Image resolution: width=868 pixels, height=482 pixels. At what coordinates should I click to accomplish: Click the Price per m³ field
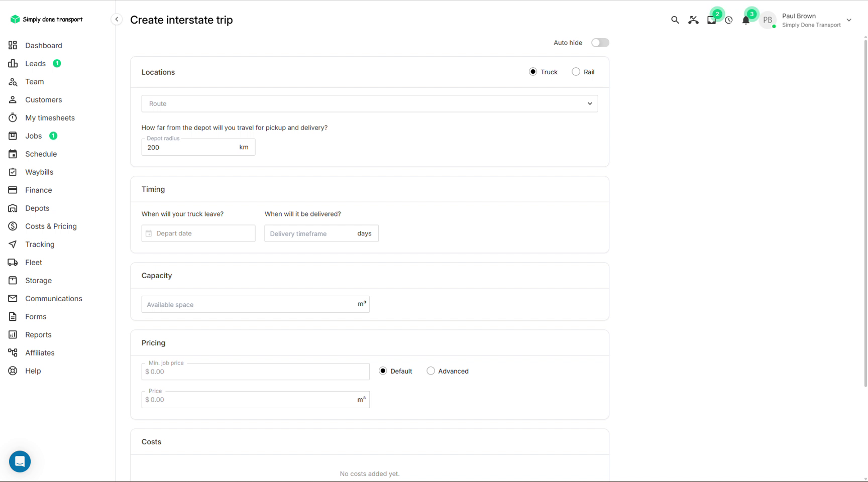pyautogui.click(x=256, y=400)
